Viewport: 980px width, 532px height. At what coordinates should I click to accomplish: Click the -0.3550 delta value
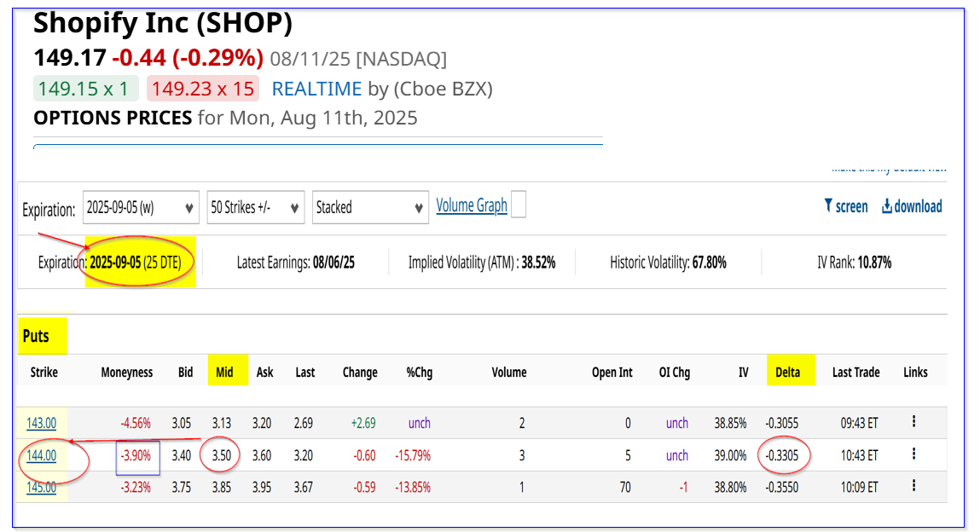782,487
